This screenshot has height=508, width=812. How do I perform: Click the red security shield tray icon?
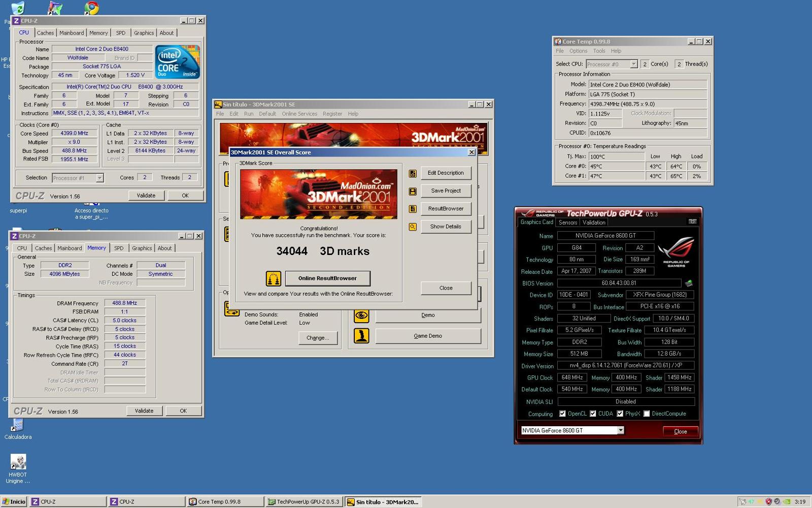[x=768, y=502]
